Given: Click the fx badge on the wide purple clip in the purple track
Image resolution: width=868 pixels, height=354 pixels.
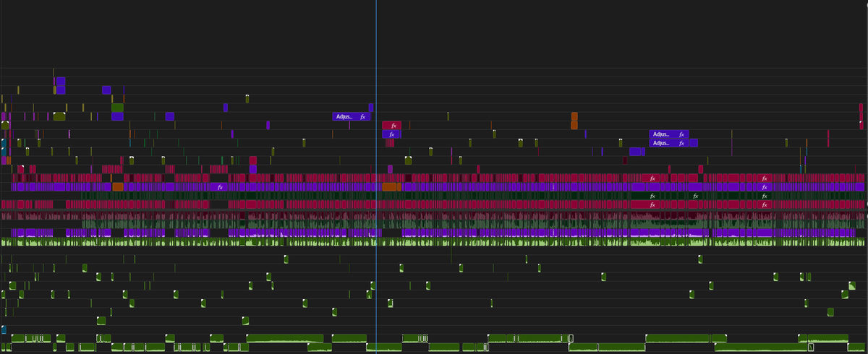Looking at the screenshot, I should [221, 186].
